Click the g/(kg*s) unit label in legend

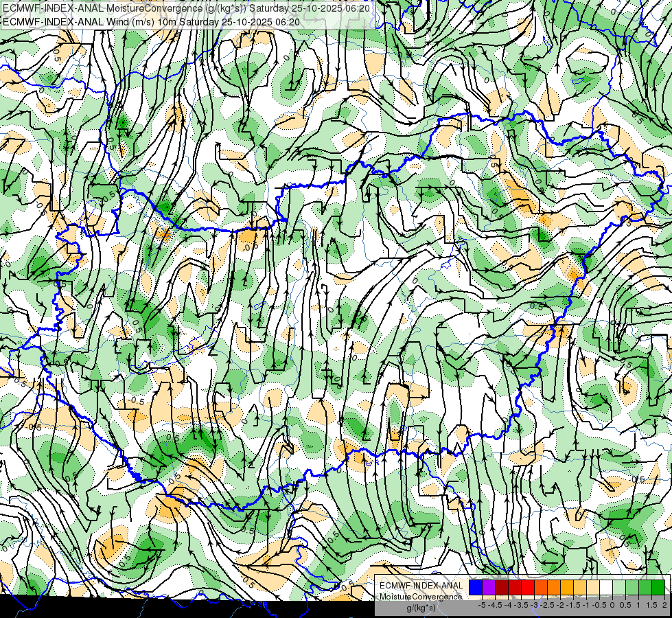coord(421,608)
